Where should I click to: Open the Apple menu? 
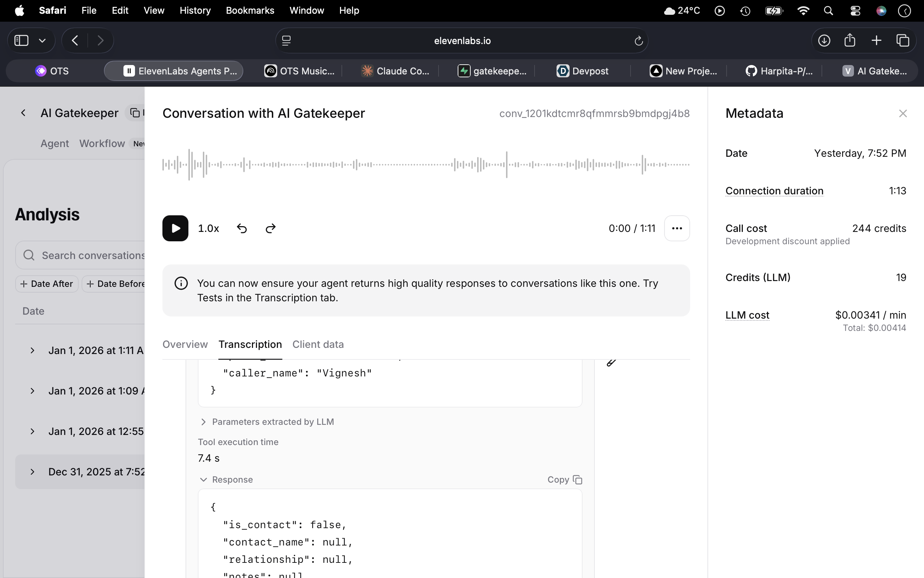(x=19, y=11)
